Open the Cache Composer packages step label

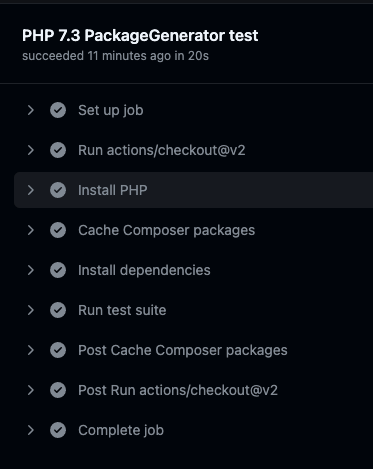click(x=167, y=231)
